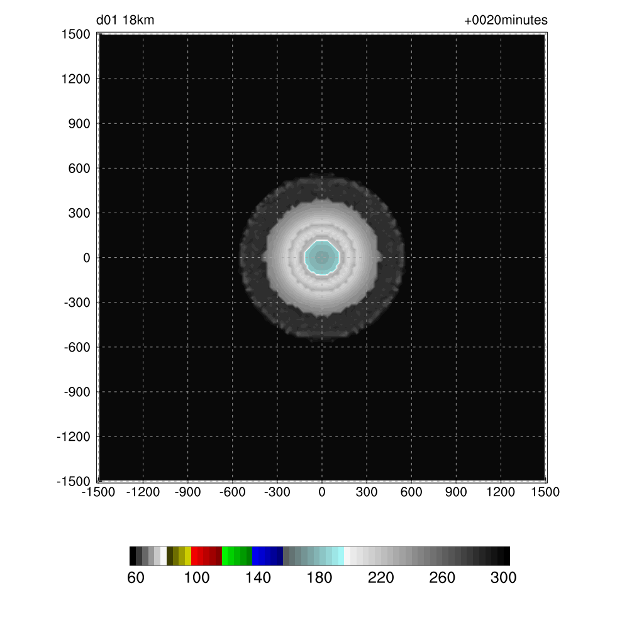Click the y-axis label 600
Viewport: 644px width, 644px height.
(x=79, y=168)
